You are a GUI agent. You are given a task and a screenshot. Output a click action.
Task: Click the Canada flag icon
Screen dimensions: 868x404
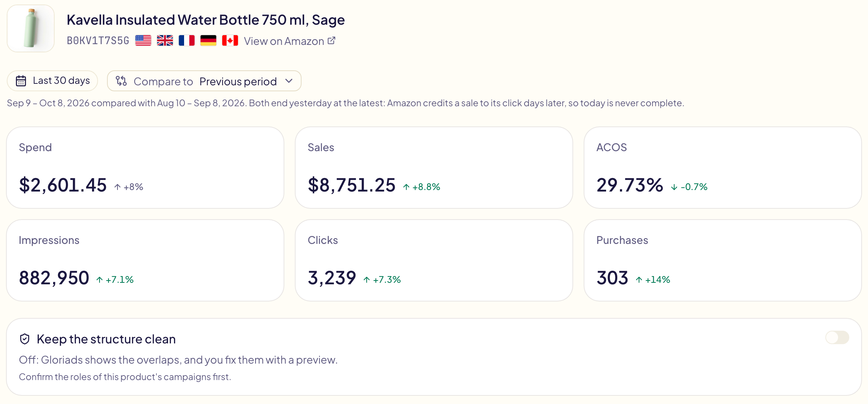pyautogui.click(x=230, y=40)
